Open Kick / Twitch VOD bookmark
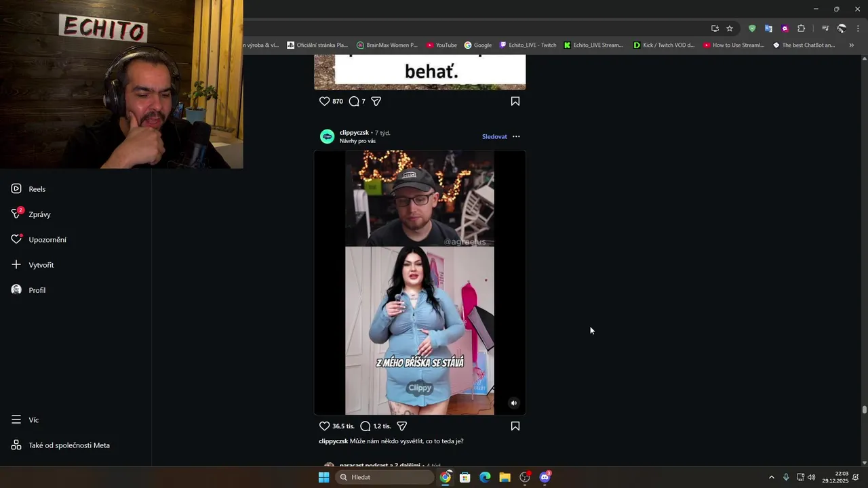 pyautogui.click(x=664, y=45)
